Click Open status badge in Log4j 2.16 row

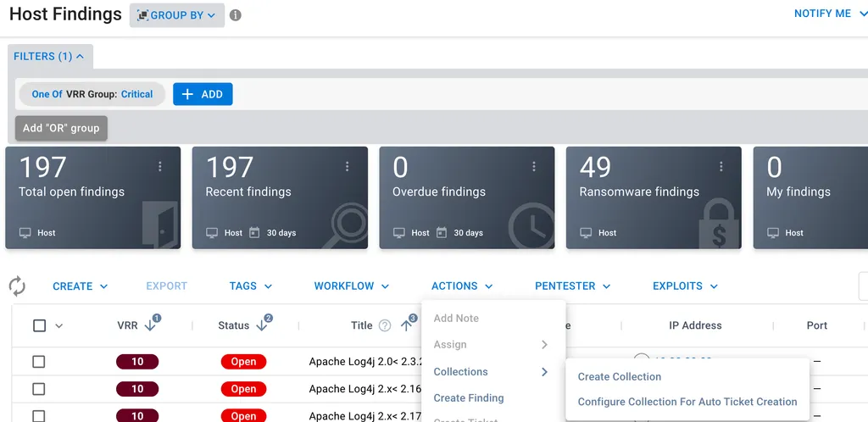243,389
